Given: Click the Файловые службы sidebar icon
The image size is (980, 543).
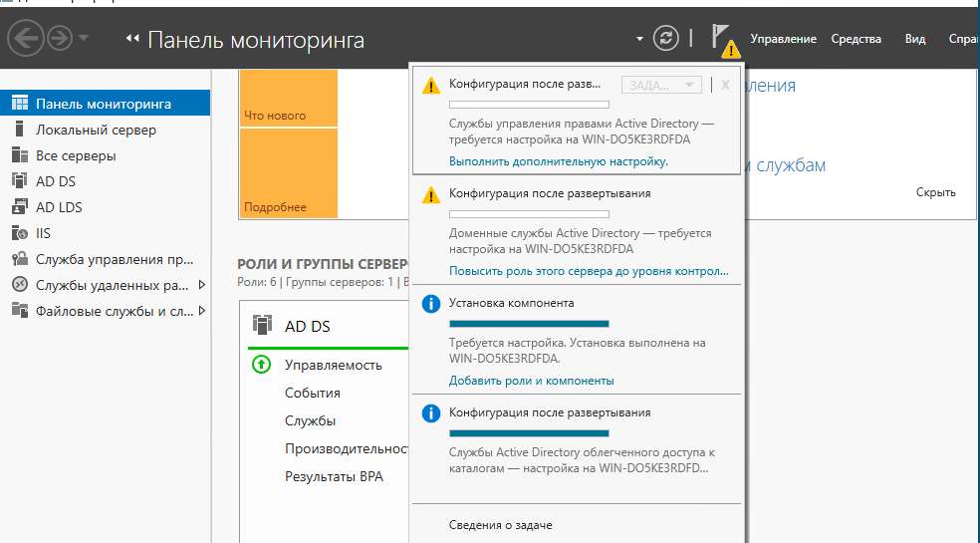Looking at the screenshot, I should (20, 311).
